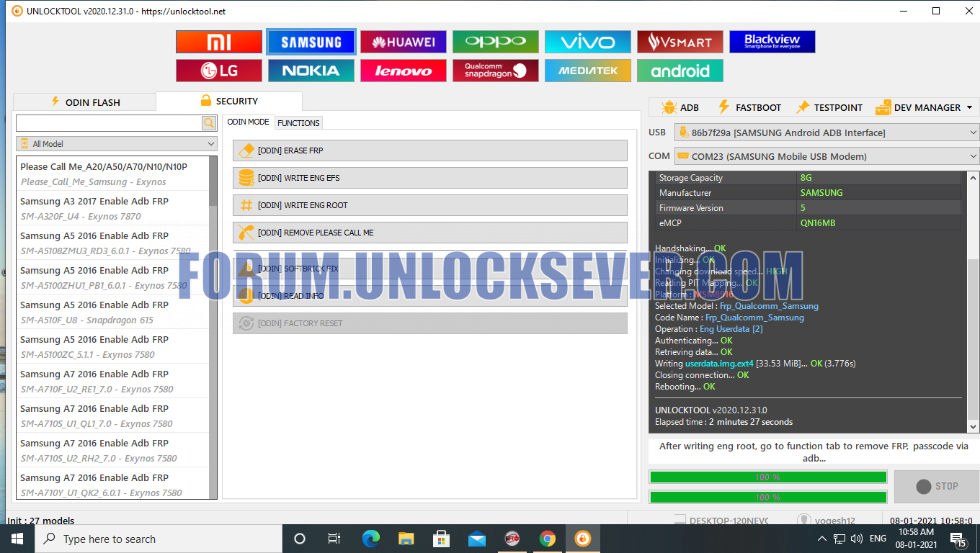Select the Samsung brand logo
Screen dimensions: 980x553
311,42
